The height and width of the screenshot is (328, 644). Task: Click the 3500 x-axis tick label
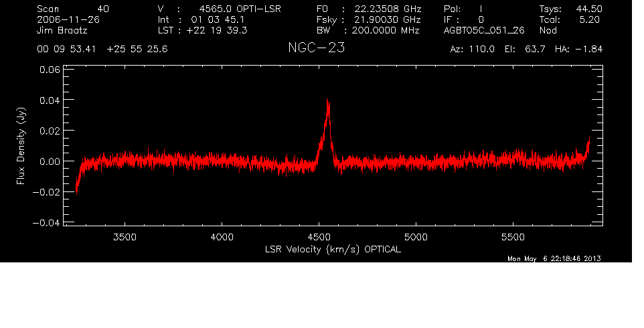(x=125, y=238)
